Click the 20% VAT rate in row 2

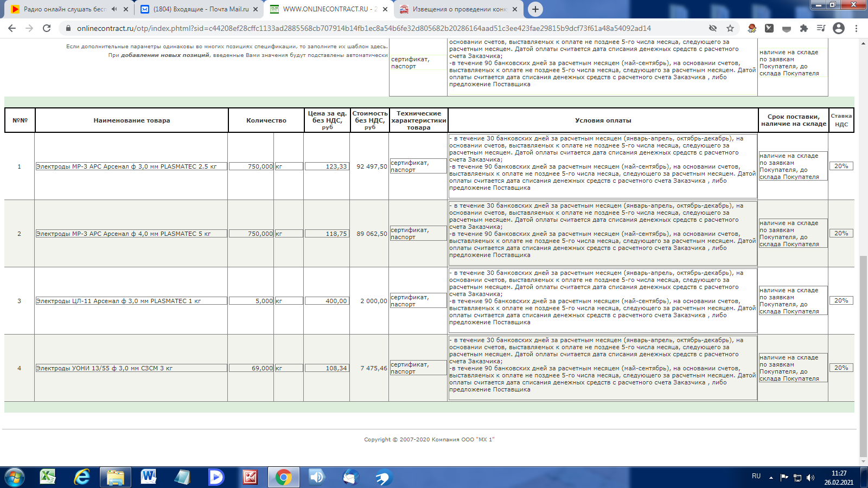coord(841,233)
